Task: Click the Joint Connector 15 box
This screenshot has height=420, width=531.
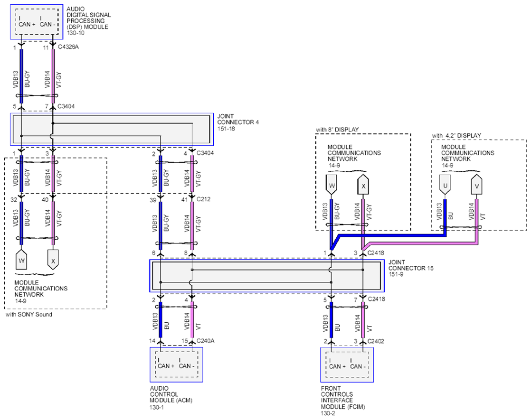Action: tap(267, 276)
